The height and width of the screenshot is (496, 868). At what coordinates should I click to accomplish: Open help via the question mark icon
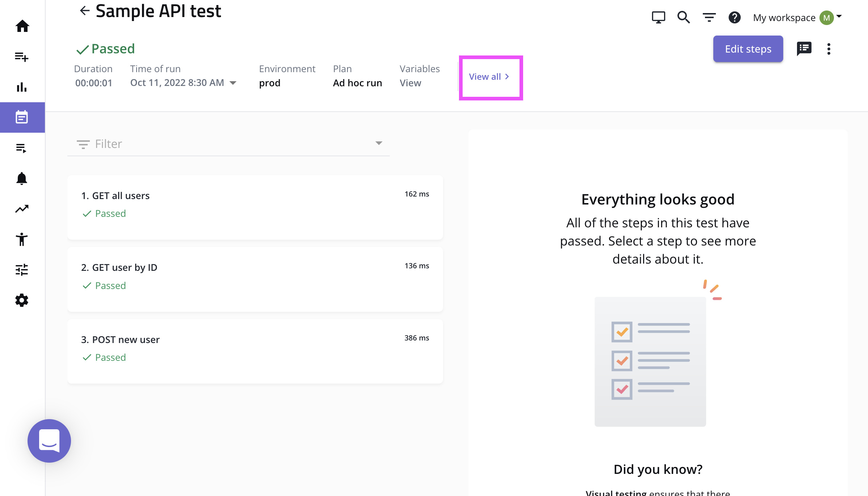tap(734, 17)
